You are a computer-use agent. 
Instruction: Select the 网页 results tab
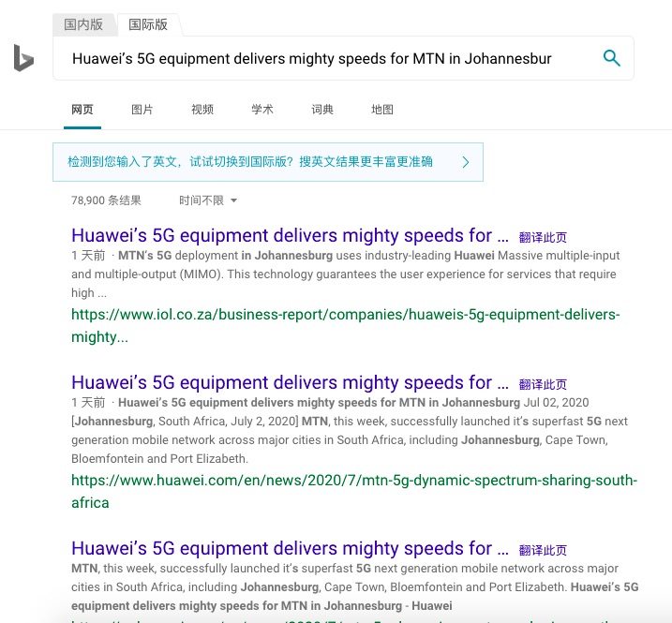tap(82, 110)
